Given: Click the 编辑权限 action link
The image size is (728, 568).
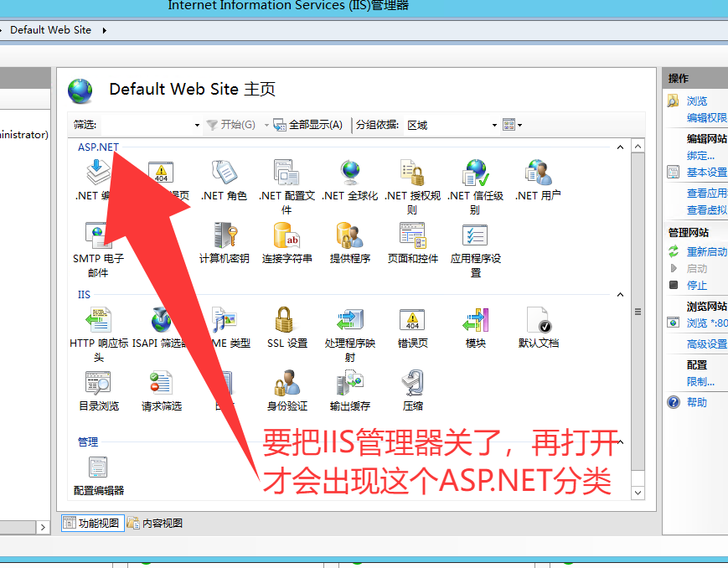Looking at the screenshot, I should [707, 118].
